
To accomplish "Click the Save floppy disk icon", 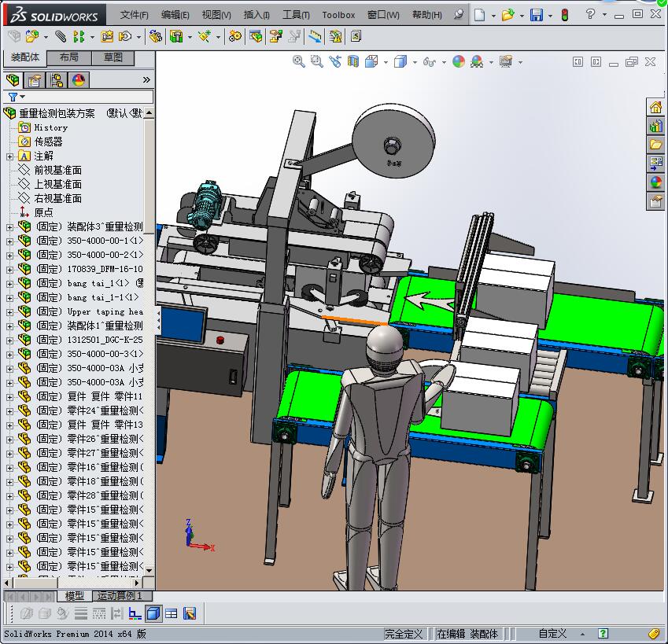I will coord(537,15).
